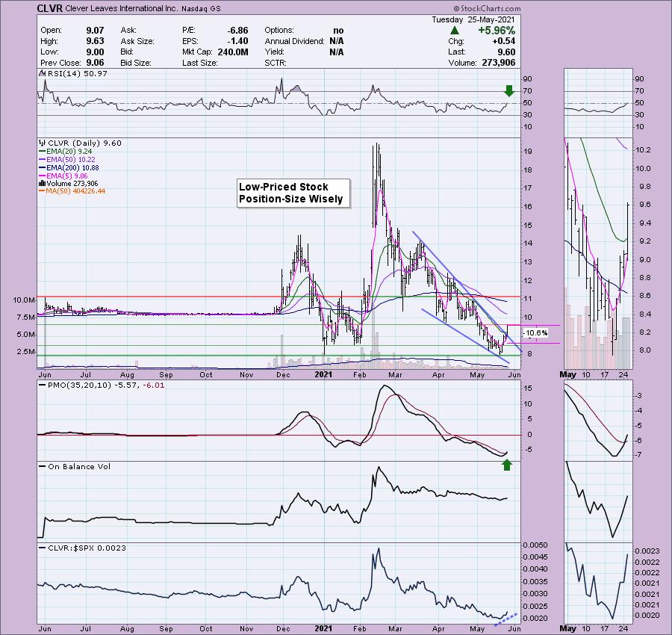Click the Open value 9.07
The width and height of the screenshot is (672, 635).
tap(95, 31)
